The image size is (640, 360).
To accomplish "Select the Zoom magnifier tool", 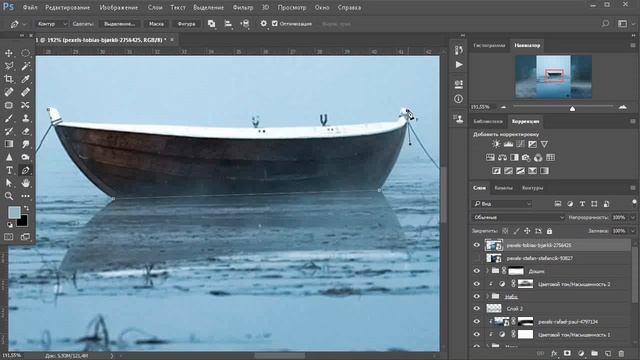I will point(9,196).
